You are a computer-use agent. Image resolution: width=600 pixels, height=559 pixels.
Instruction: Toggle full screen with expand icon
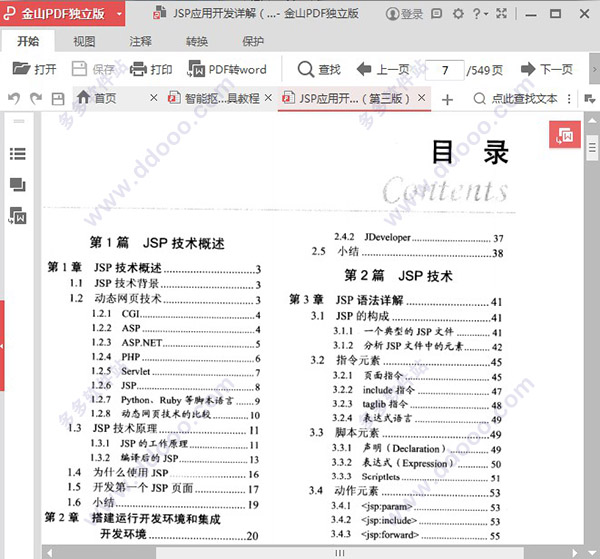[x=501, y=14]
